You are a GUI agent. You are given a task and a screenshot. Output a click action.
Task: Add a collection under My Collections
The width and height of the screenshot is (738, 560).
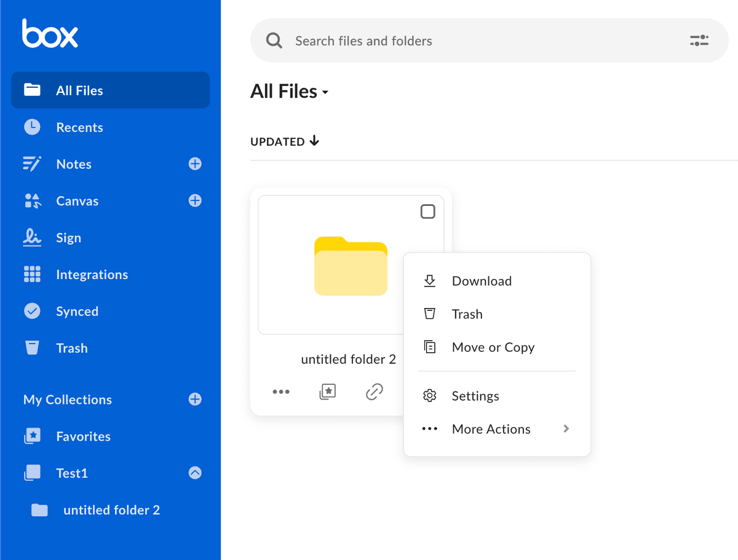[195, 400]
